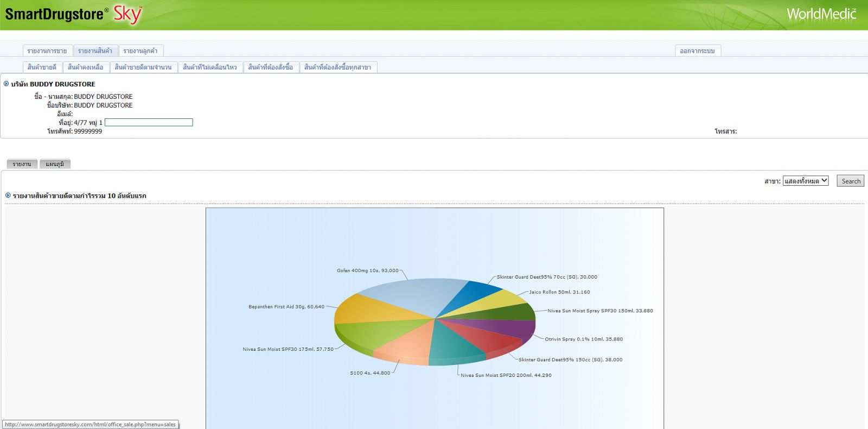This screenshot has height=429, width=868.
Task: Click the label 'S100 4s, 44,800'
Action: [370, 373]
